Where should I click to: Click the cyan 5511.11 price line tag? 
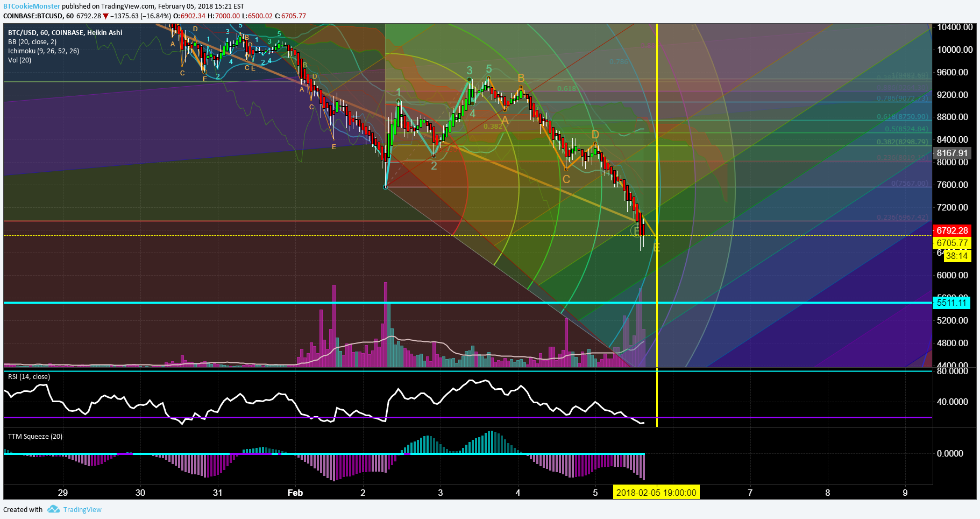(x=951, y=303)
